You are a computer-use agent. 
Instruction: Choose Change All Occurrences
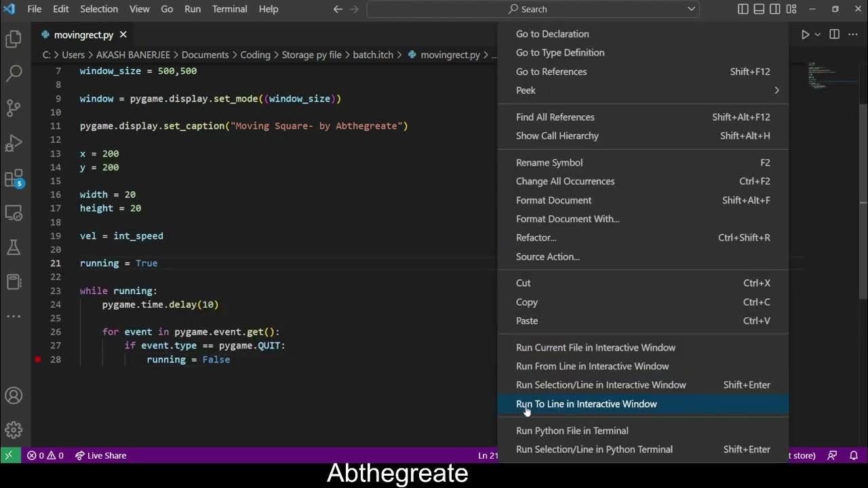643,181
